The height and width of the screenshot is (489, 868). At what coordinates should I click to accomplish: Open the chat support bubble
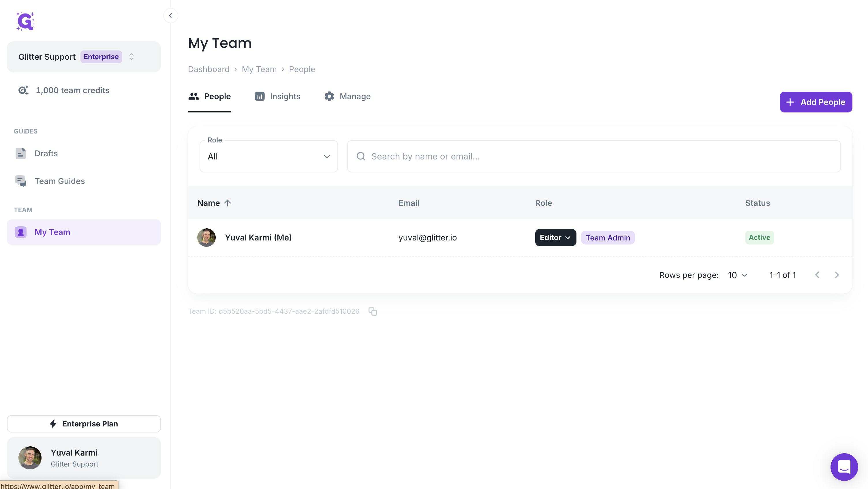click(844, 467)
